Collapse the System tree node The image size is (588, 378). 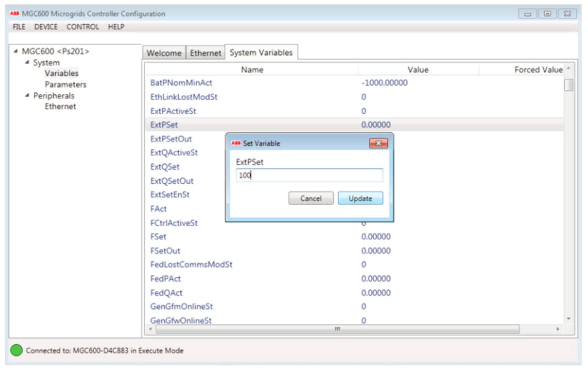(x=27, y=62)
